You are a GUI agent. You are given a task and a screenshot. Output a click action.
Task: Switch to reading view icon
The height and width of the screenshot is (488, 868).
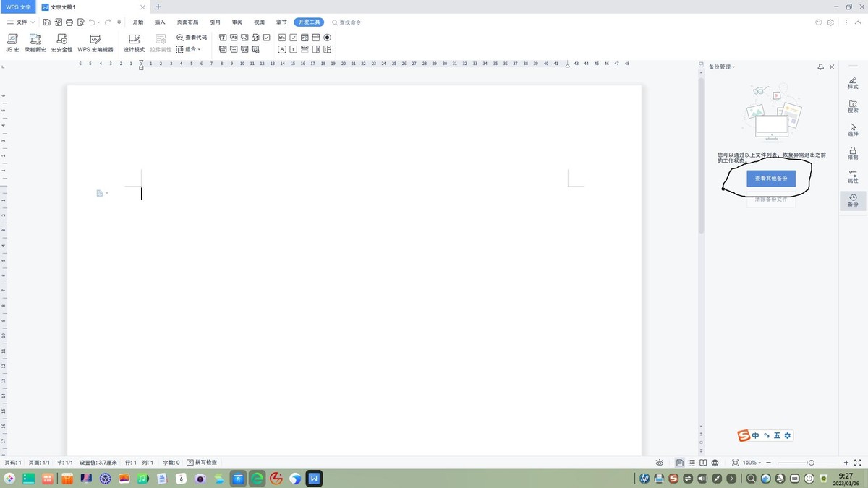703,463
